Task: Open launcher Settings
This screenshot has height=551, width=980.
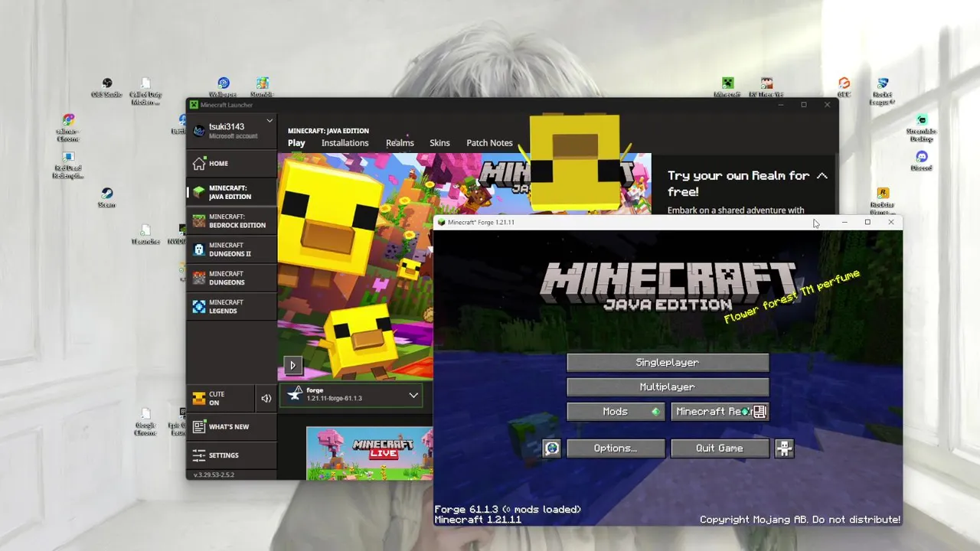Action: click(231, 455)
